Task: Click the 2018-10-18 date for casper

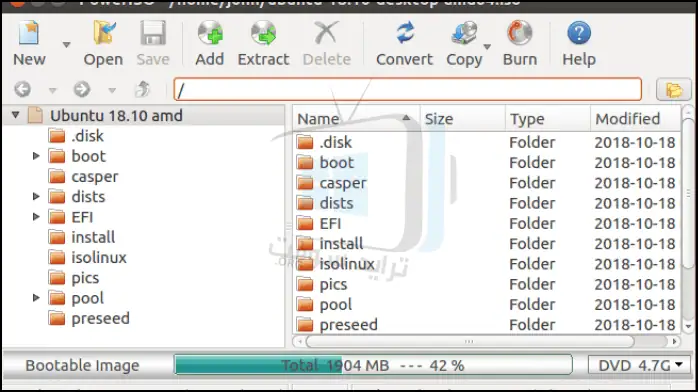Action: click(x=635, y=183)
